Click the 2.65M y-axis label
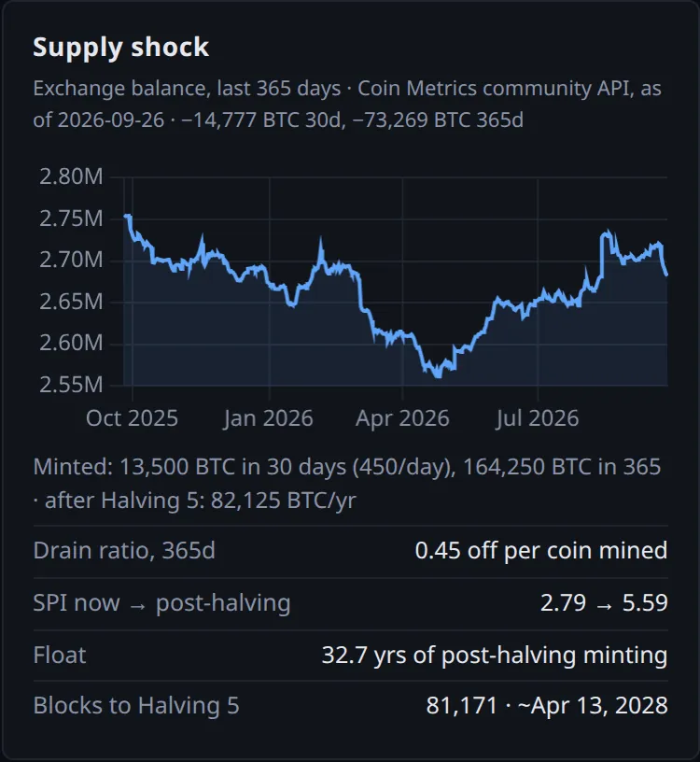700x762 pixels. click(71, 302)
